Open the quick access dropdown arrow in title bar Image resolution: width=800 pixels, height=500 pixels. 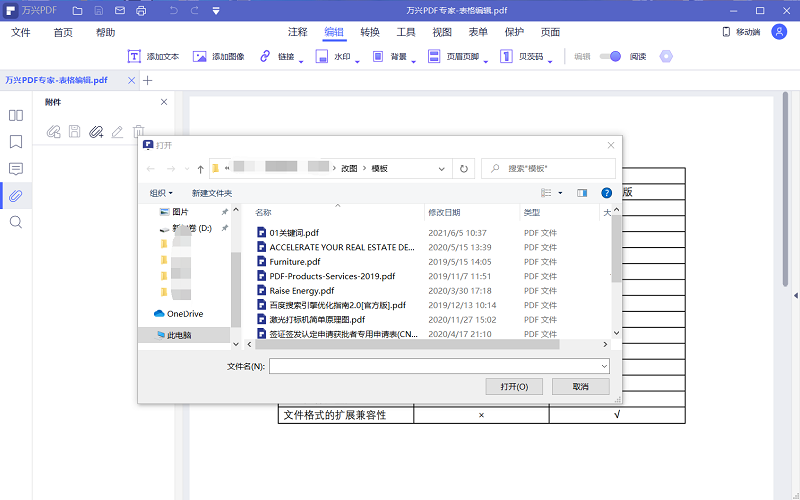pyautogui.click(x=216, y=11)
